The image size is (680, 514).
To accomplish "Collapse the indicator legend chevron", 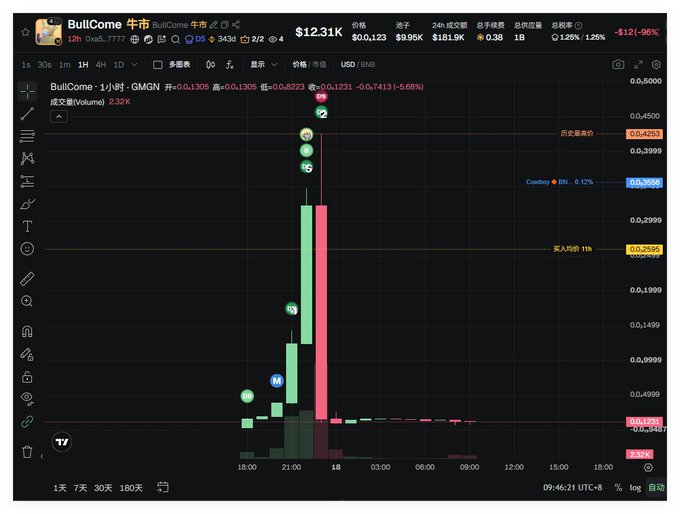I will click(x=59, y=116).
